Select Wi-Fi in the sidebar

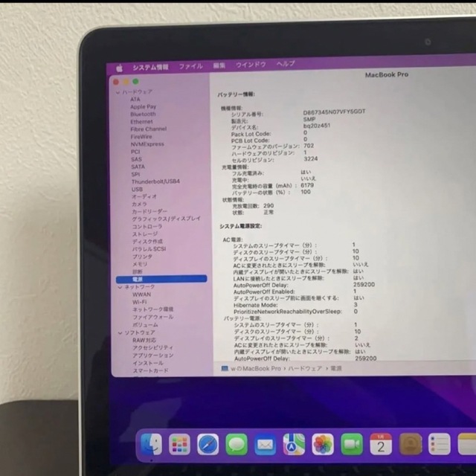tap(139, 302)
